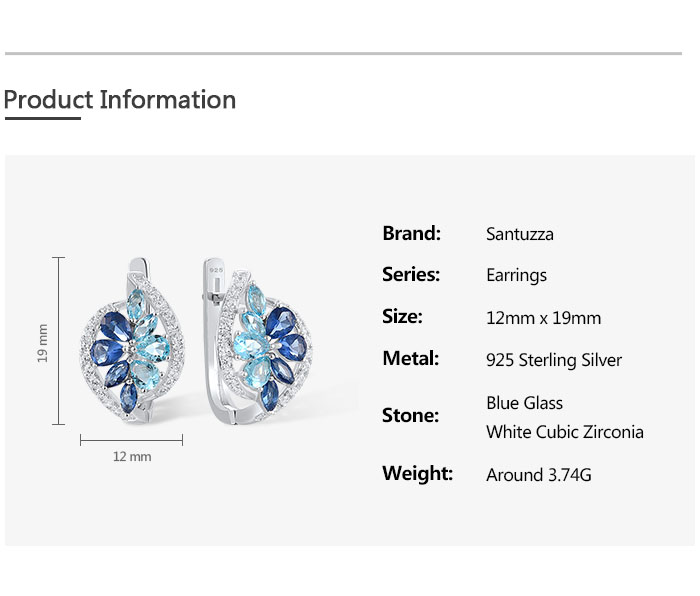Click the Series label

[411, 274]
